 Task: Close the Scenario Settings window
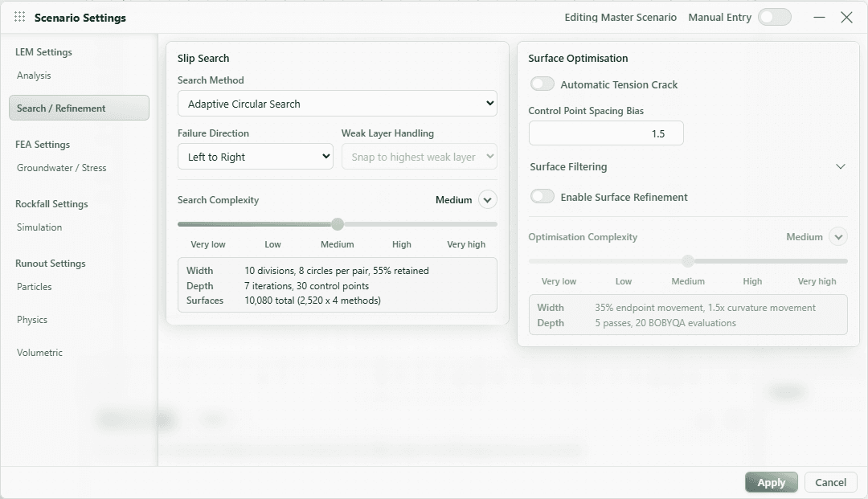846,17
